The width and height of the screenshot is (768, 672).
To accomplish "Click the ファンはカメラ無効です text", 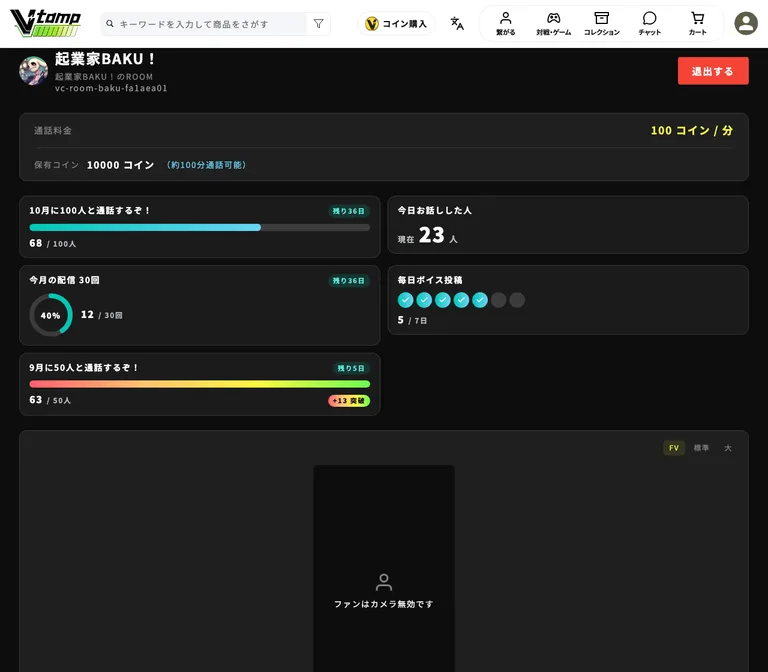I will [x=384, y=604].
